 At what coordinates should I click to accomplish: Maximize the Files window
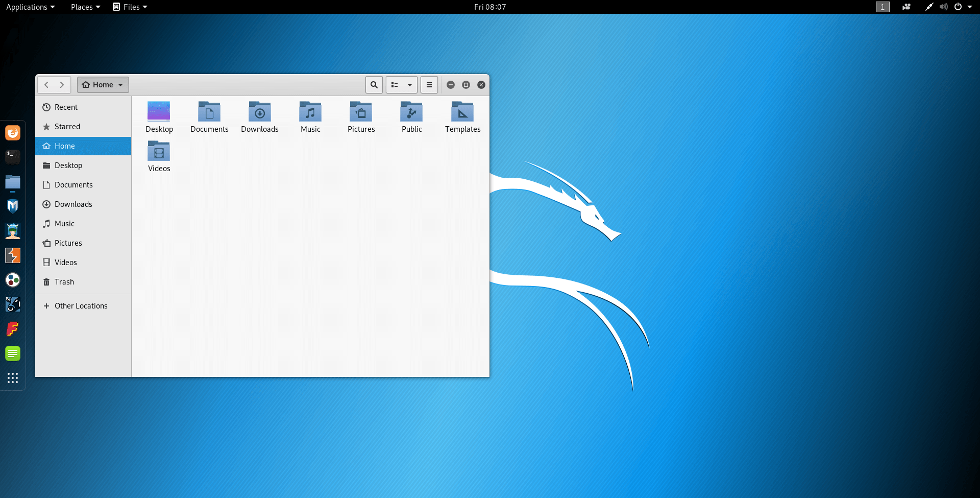(x=466, y=85)
